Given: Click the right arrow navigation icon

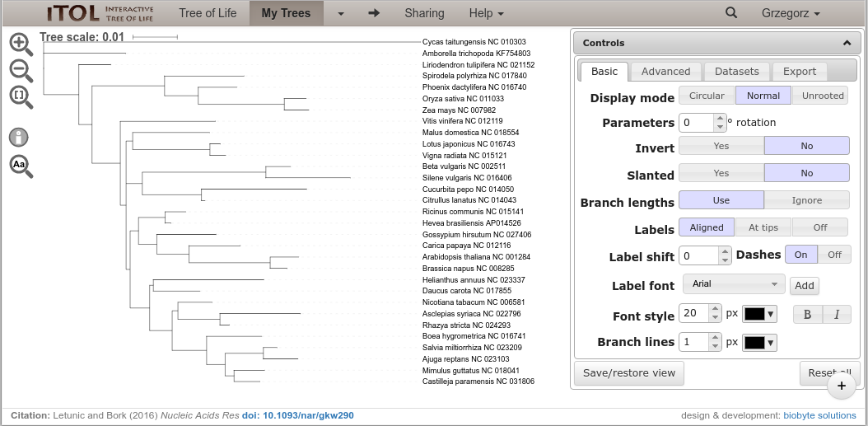Looking at the screenshot, I should click(374, 13).
